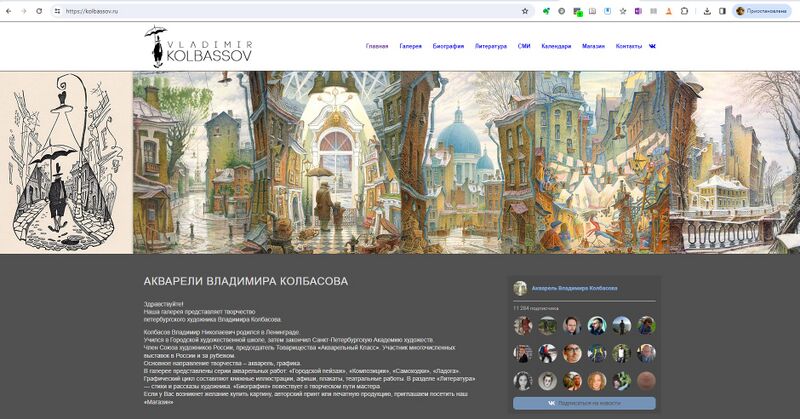This screenshot has height=419, width=800.
Task: Open the gray round extension icon
Action: tap(561, 11)
